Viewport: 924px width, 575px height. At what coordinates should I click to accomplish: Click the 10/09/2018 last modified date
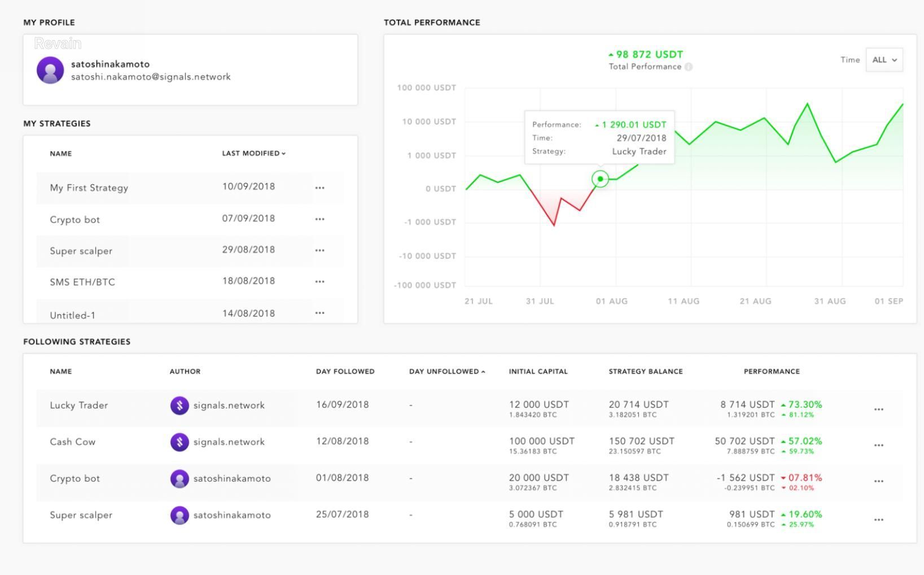[248, 186]
